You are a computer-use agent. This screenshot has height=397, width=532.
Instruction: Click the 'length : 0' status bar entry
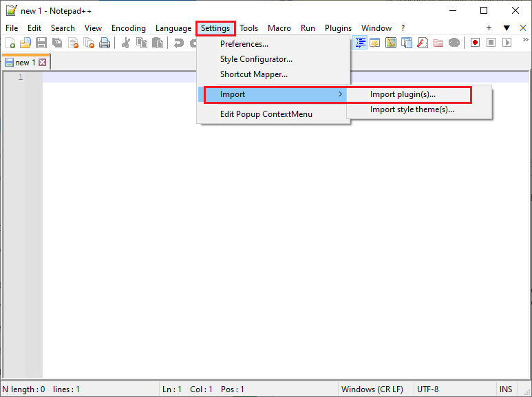[x=28, y=389]
